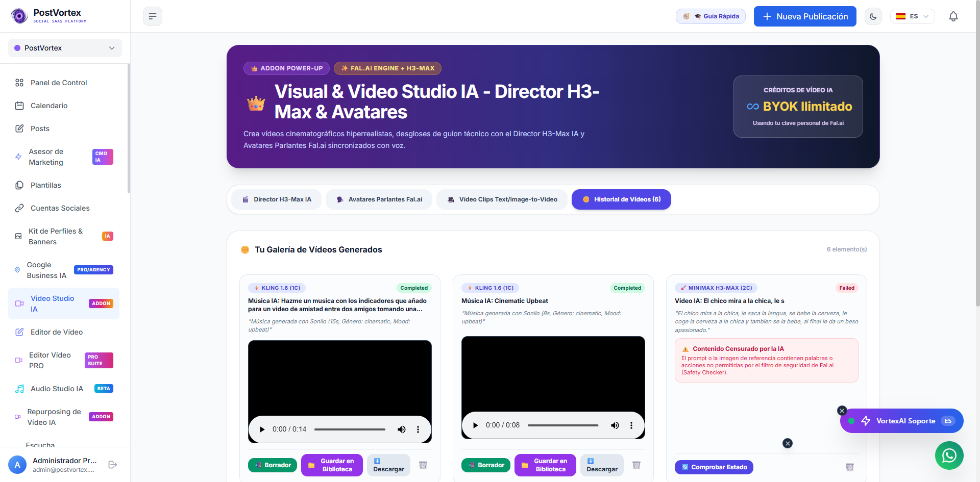Image resolution: width=980 pixels, height=482 pixels.
Task: Delete the failed Minimax H3-Max video
Action: pos(850,467)
